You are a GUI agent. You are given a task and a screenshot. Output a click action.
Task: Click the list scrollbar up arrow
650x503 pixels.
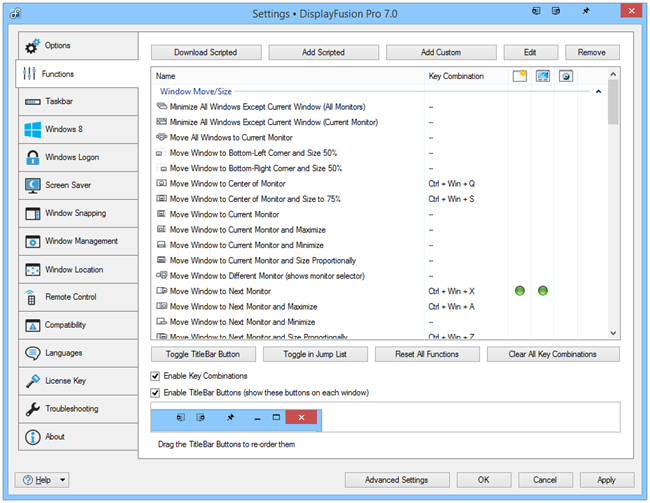click(x=614, y=74)
